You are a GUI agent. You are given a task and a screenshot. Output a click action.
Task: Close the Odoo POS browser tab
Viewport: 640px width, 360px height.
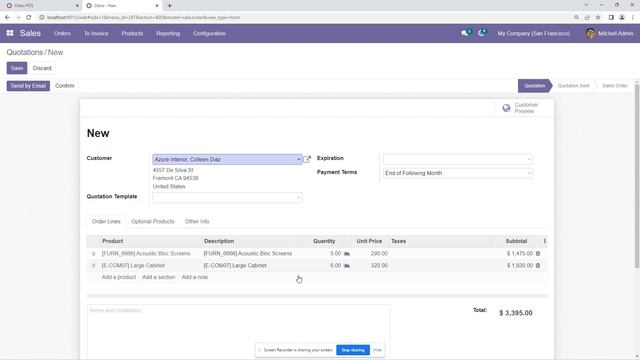point(77,6)
